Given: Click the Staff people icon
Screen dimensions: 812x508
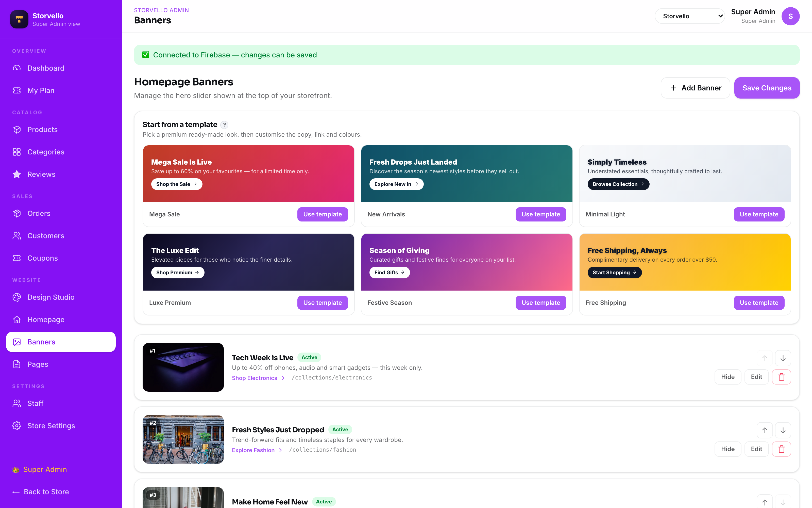Looking at the screenshot, I should (x=17, y=404).
